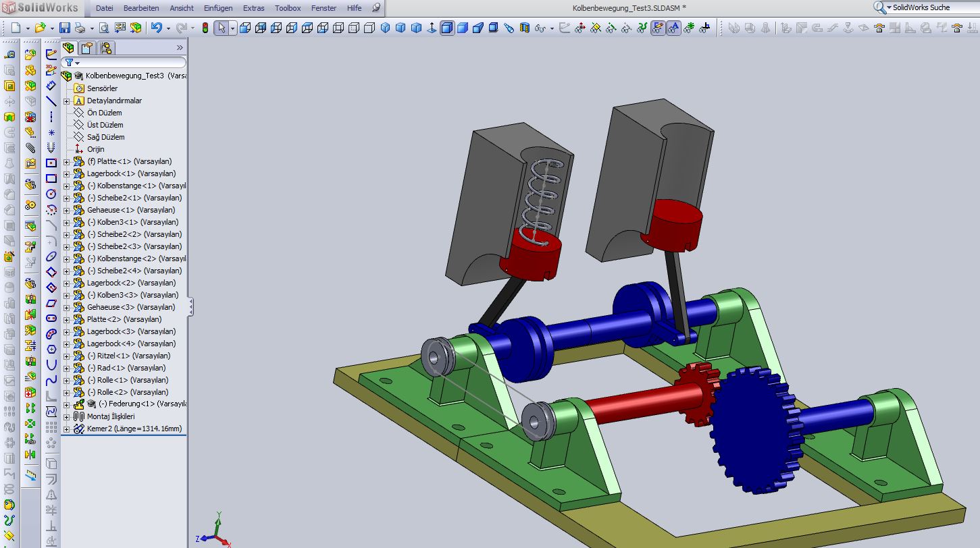980x548 pixels.
Task: Select the Spline sketch tool
Action: tap(51, 380)
